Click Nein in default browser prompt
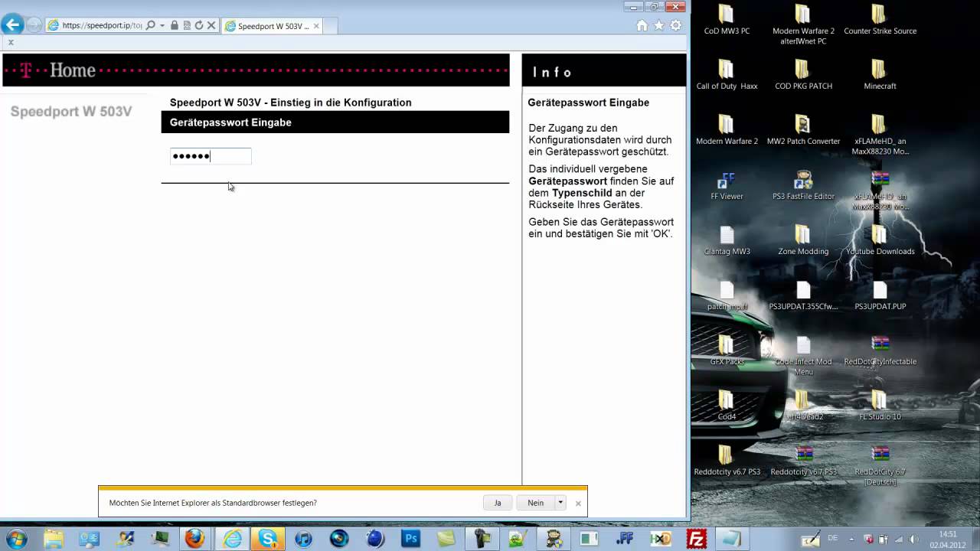The height and width of the screenshot is (551, 980). pyautogui.click(x=536, y=503)
